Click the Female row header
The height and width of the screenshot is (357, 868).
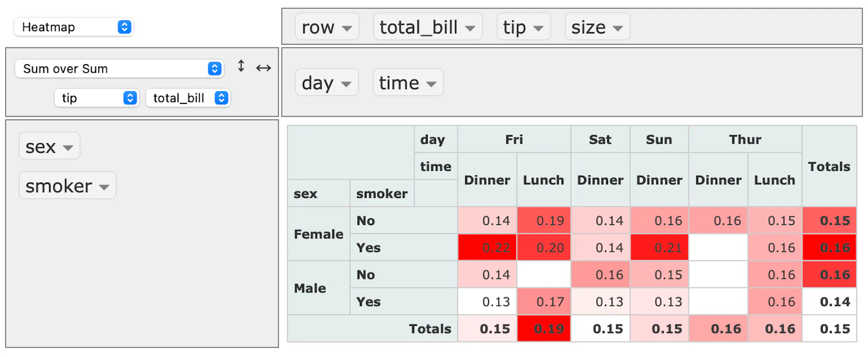(318, 234)
